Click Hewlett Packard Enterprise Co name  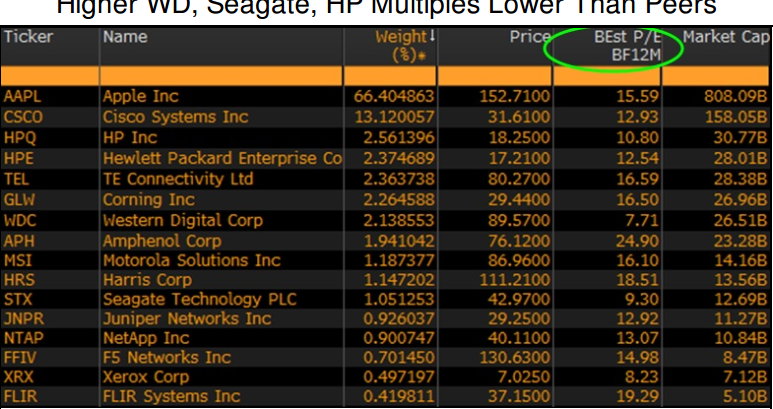[221, 158]
